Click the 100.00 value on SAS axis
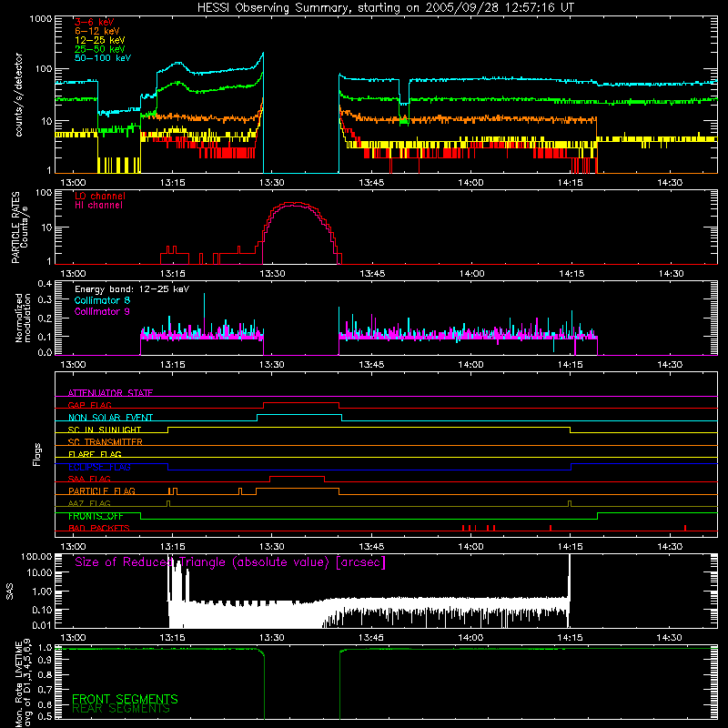 click(36, 556)
